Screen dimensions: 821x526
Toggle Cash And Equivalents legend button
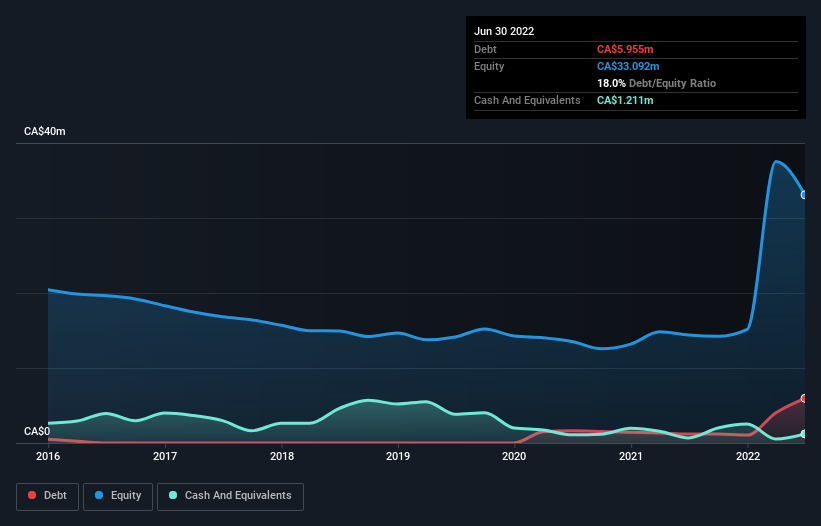230,496
